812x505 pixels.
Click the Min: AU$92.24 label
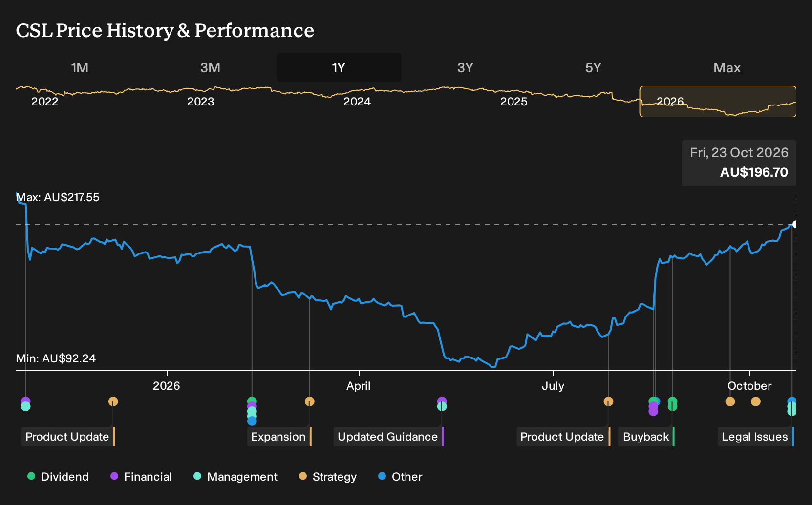56,358
